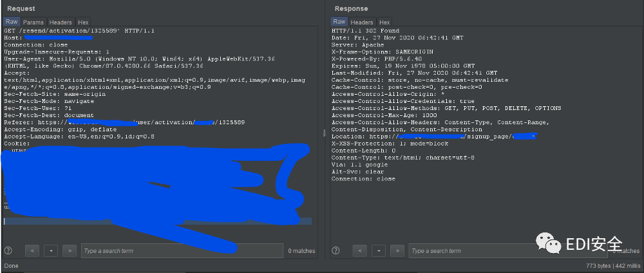Screen dimensions: 644x273
Task: Click the X-Powered-By: PHP/5.6.40 line
Action: point(377,59)
